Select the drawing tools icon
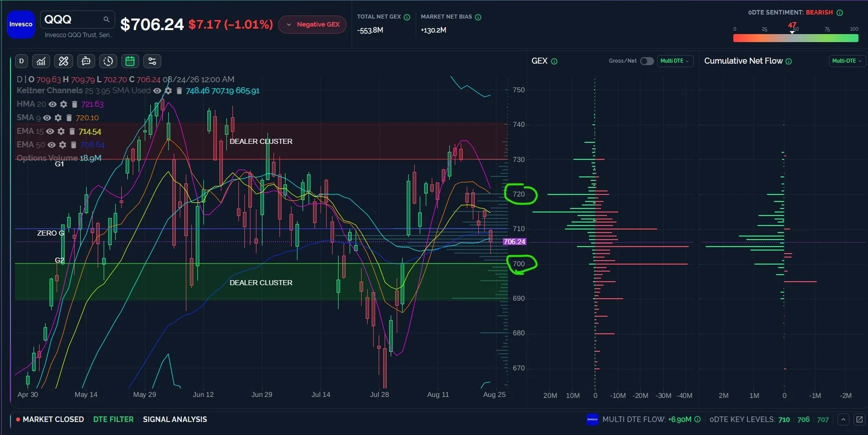Screen dimensions: 868x435 63,61
